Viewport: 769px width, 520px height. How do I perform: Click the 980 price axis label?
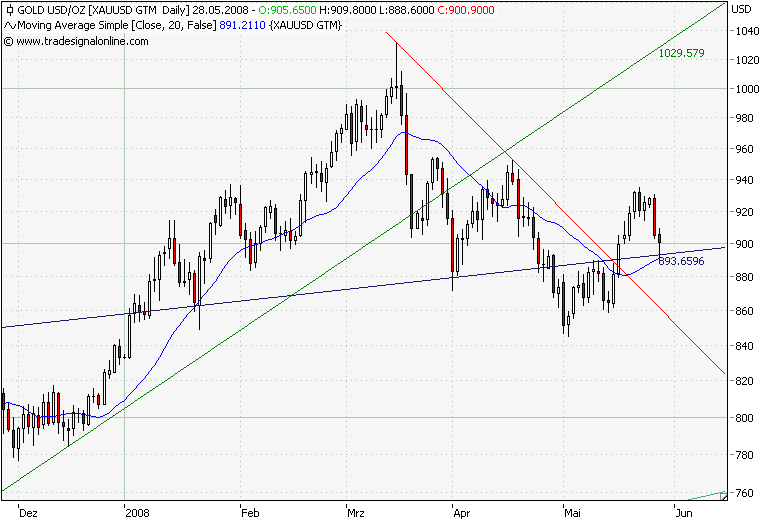pyautogui.click(x=744, y=118)
